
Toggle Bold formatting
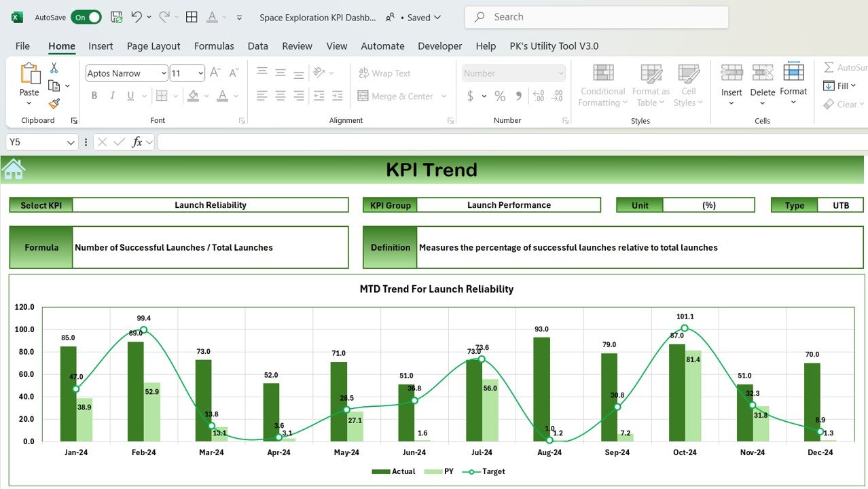94,96
